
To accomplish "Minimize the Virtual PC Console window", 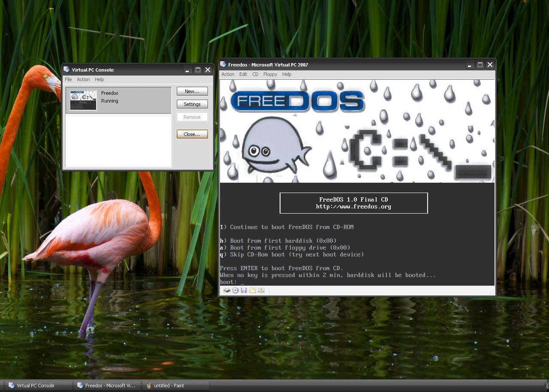I will (x=187, y=70).
